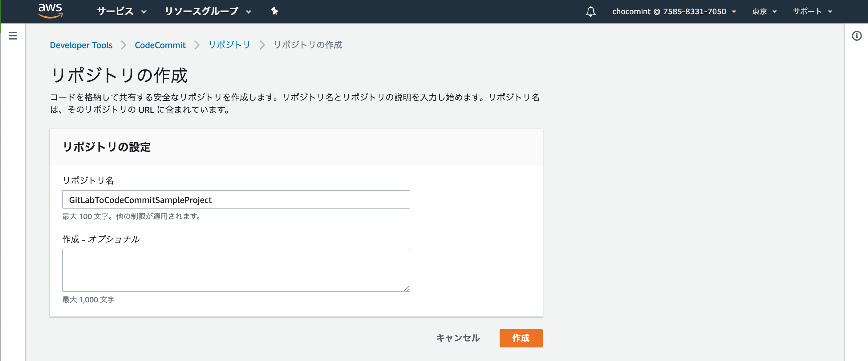The image size is (868, 361).
Task: Click the リポジトリの作成 breadcrumb label
Action: pos(308,44)
